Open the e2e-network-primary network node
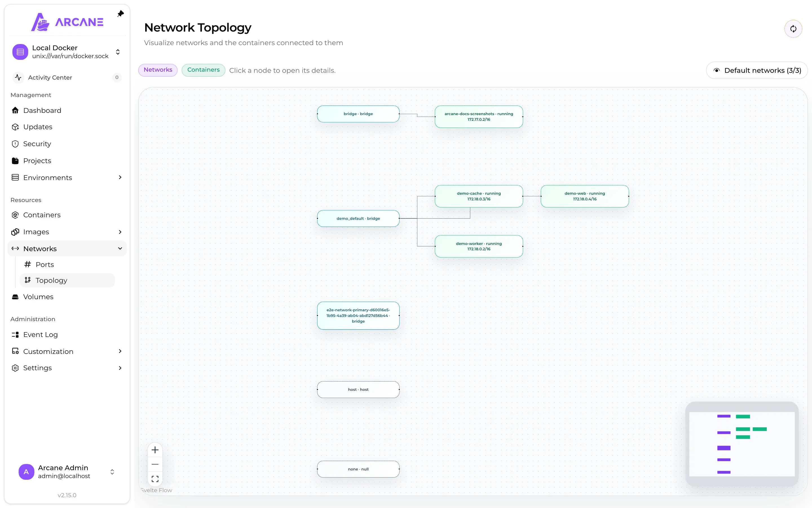This screenshot has height=508, width=812. pyautogui.click(x=358, y=316)
